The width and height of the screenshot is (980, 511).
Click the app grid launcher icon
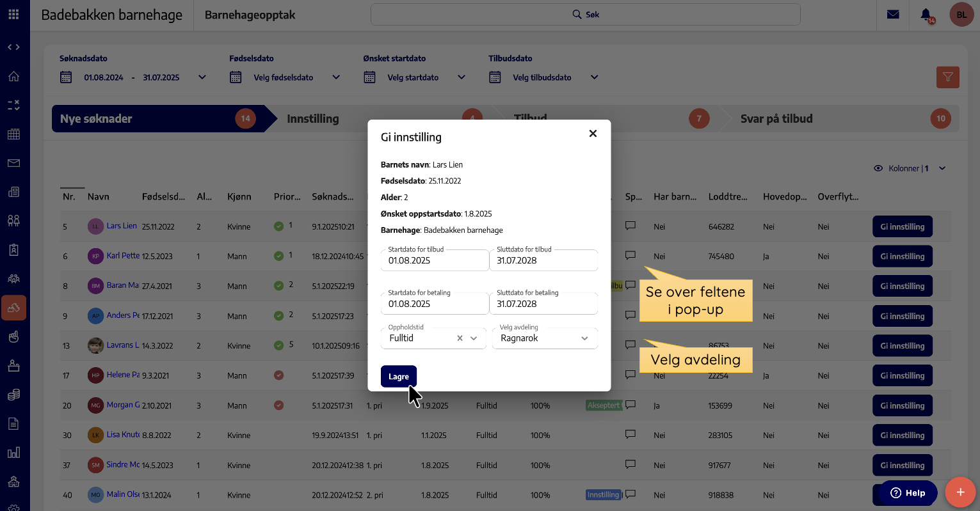click(x=13, y=15)
